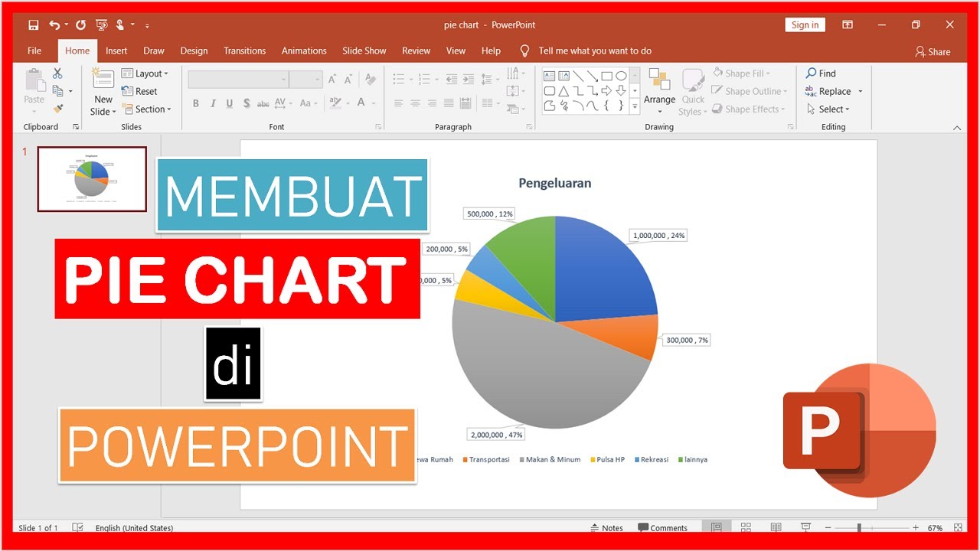Select the Isosceles Triangle shape
This screenshot has width=980, height=551.
coord(563,91)
